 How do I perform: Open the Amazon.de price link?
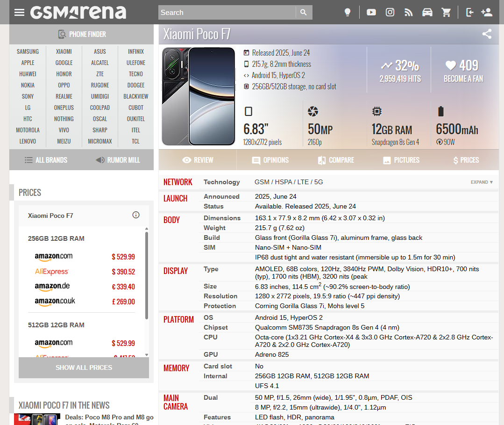(52, 287)
